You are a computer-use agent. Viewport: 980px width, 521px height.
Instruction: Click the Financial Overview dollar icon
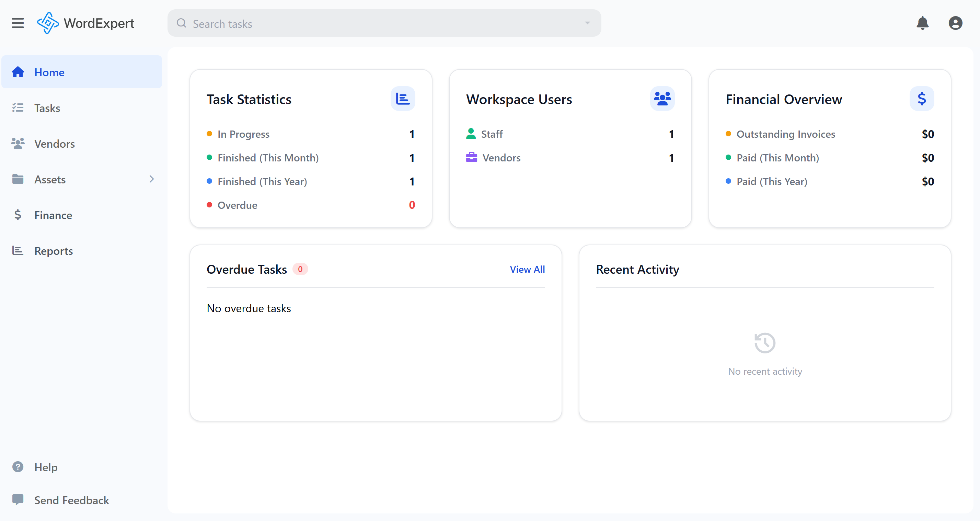tap(922, 99)
